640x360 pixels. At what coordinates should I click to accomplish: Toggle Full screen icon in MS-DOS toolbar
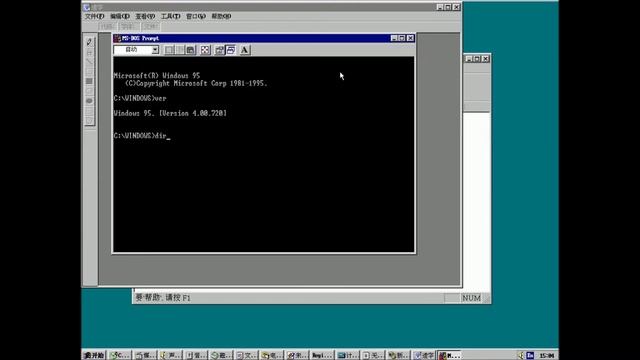205,50
